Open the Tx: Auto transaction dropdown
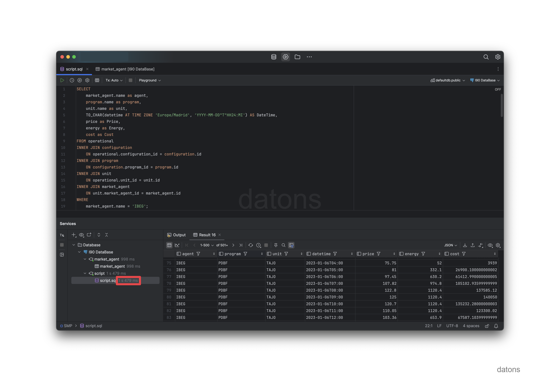Viewport: 560px width, 392px height. tap(114, 80)
